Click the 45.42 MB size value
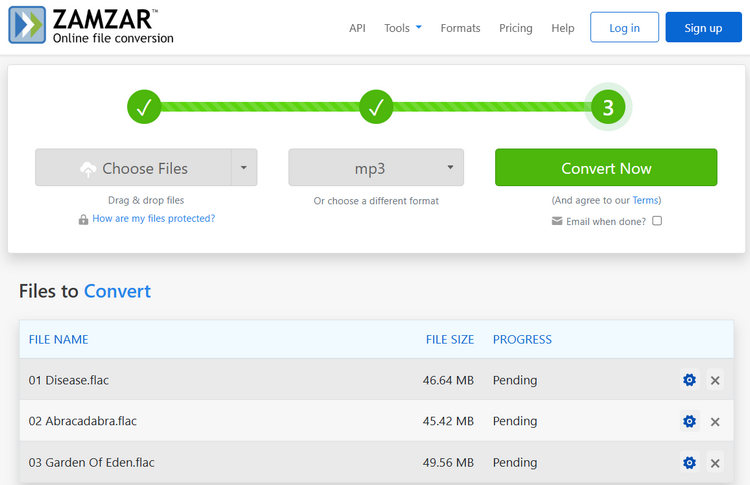The image size is (750, 485). tap(448, 421)
